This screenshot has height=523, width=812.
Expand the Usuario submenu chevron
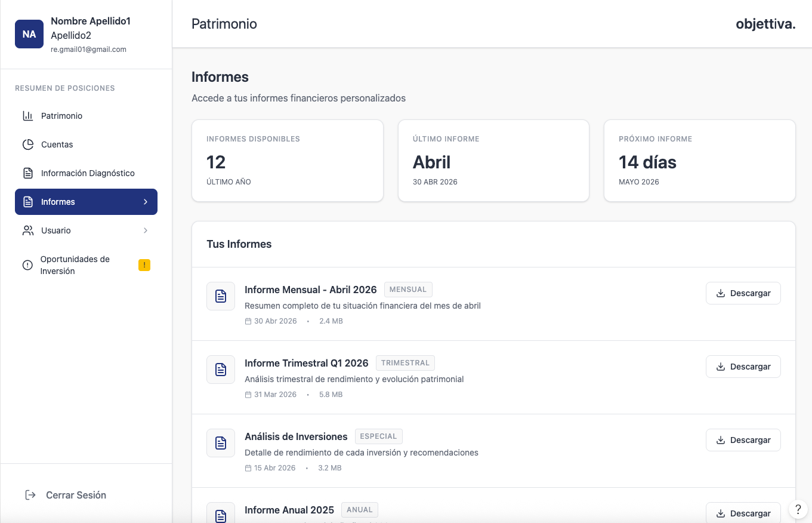click(146, 230)
